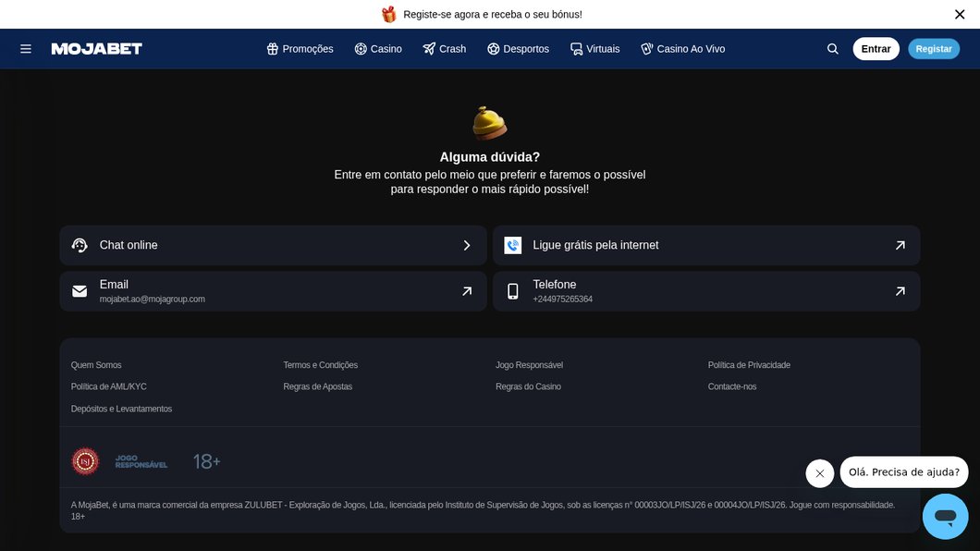
Task: Open Política de Privacidade link
Action: point(749,365)
